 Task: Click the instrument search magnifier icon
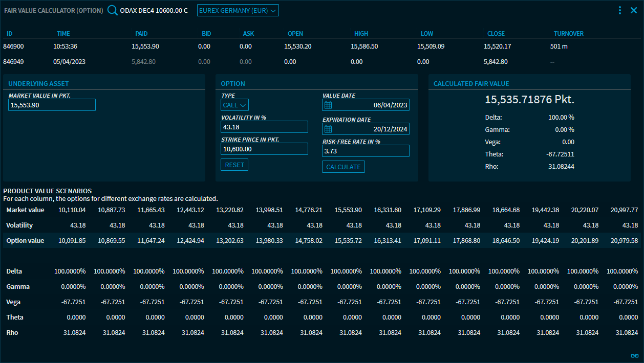[x=113, y=10]
